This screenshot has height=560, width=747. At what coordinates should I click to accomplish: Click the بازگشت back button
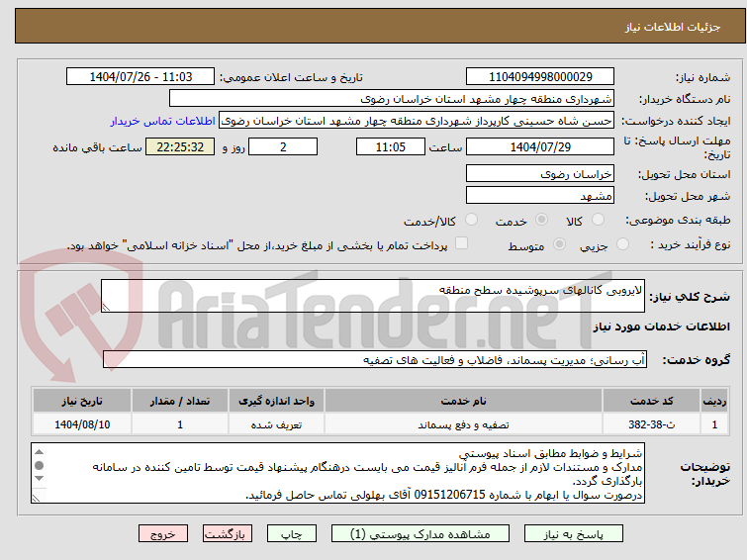point(228,534)
